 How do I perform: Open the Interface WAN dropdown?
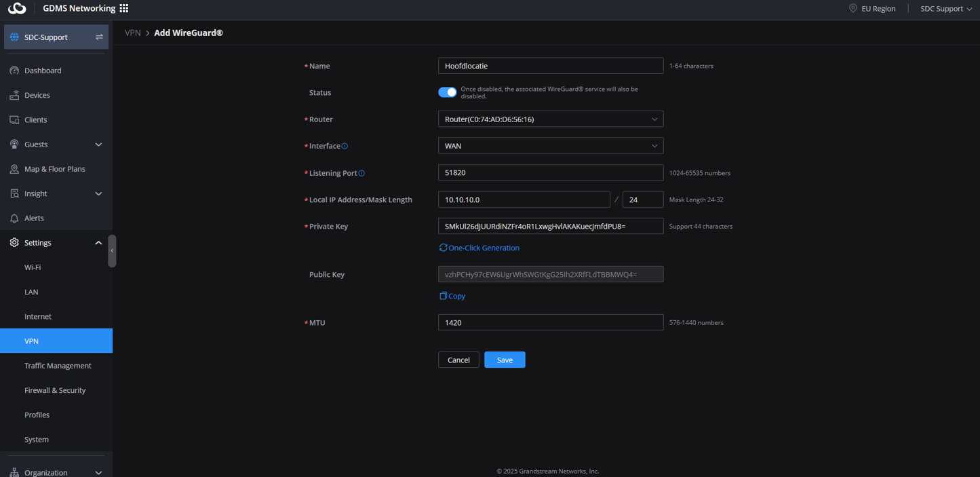click(x=551, y=146)
